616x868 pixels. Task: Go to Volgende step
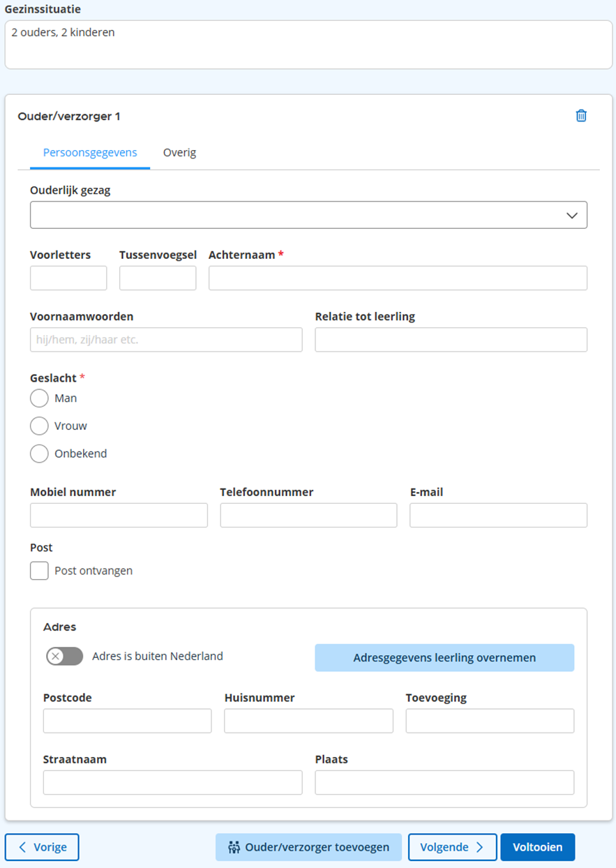(452, 847)
